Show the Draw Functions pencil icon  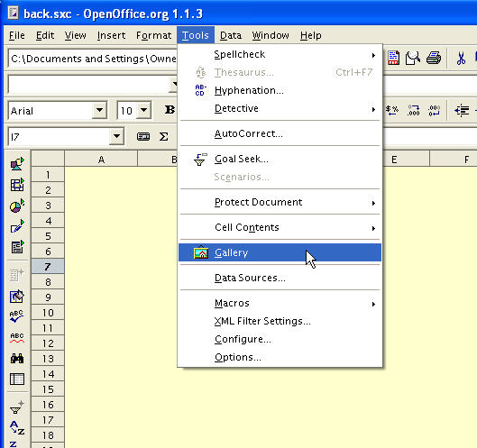click(x=17, y=226)
